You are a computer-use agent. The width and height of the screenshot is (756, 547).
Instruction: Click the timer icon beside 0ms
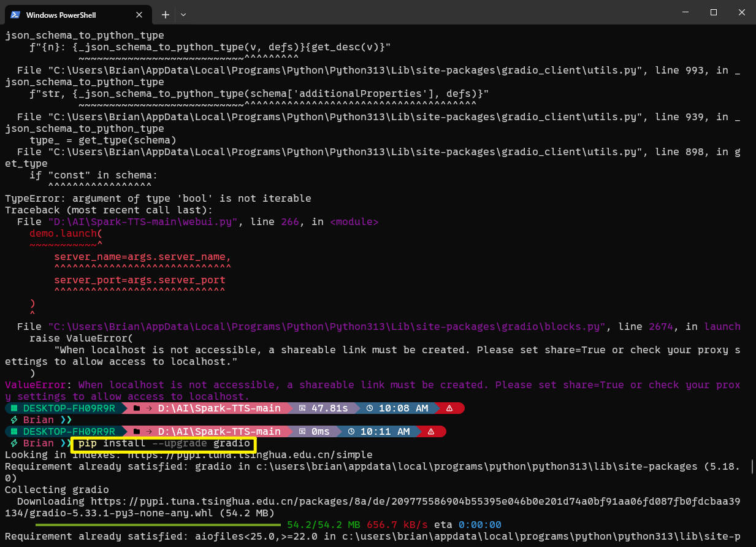click(302, 432)
